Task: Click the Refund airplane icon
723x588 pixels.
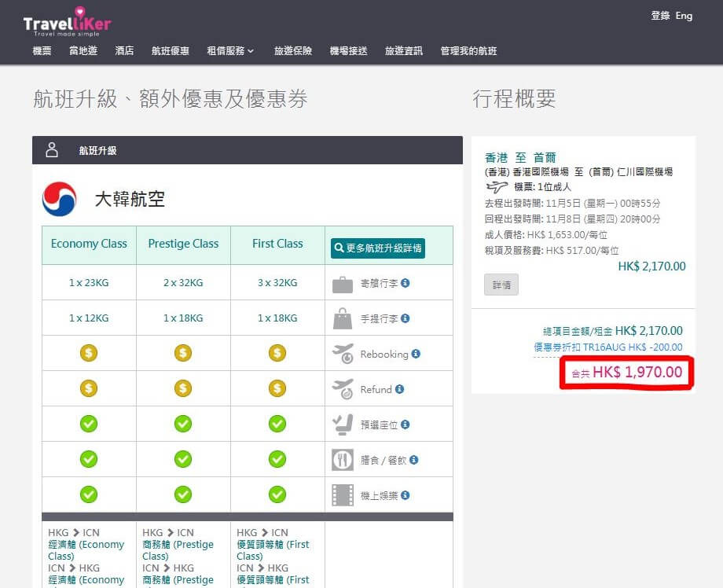Action: point(343,389)
